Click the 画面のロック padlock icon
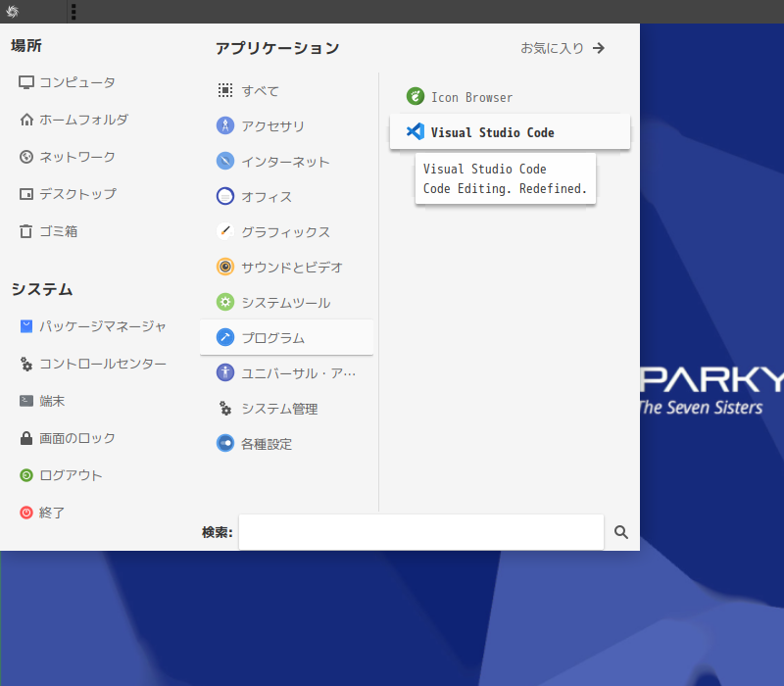The height and width of the screenshot is (686, 784). tap(26, 438)
